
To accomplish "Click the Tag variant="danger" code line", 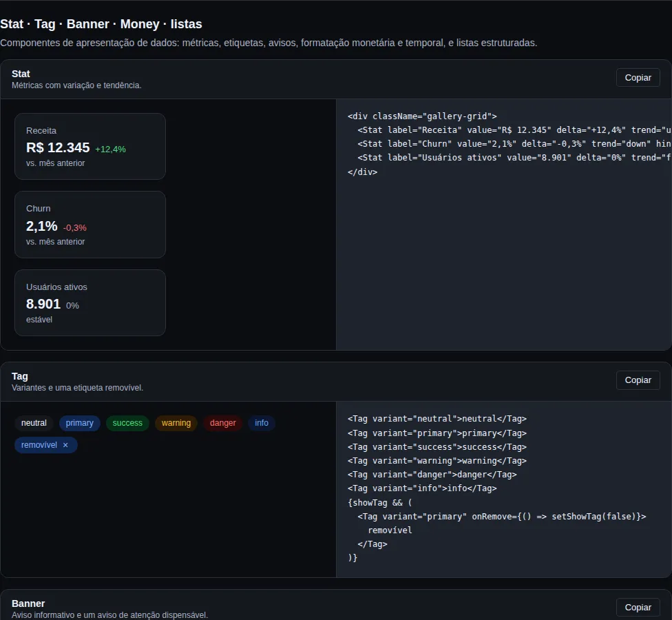I will tap(432, 474).
